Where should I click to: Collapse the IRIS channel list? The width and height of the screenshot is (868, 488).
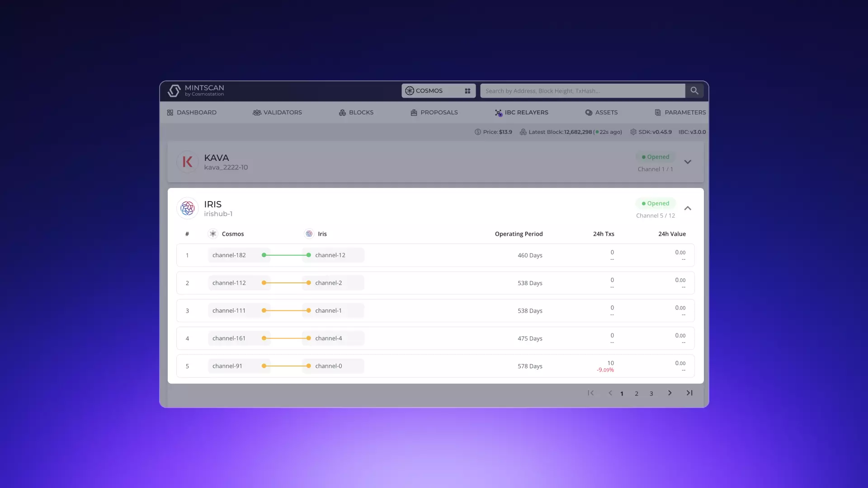pos(688,208)
